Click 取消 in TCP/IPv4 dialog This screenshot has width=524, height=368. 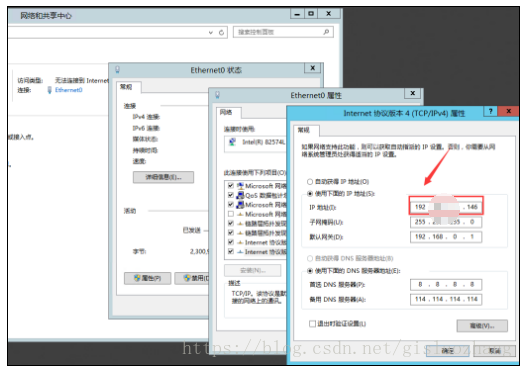pyautogui.click(x=494, y=351)
